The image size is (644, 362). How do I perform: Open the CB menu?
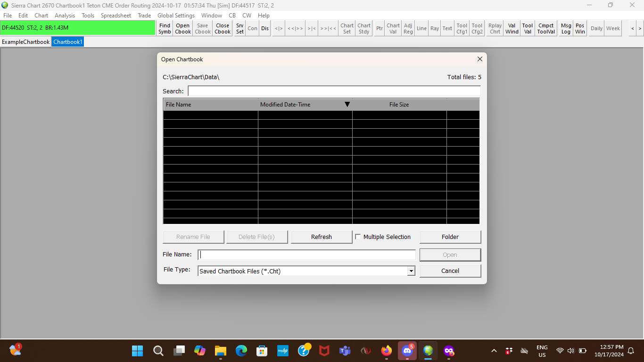point(232,16)
